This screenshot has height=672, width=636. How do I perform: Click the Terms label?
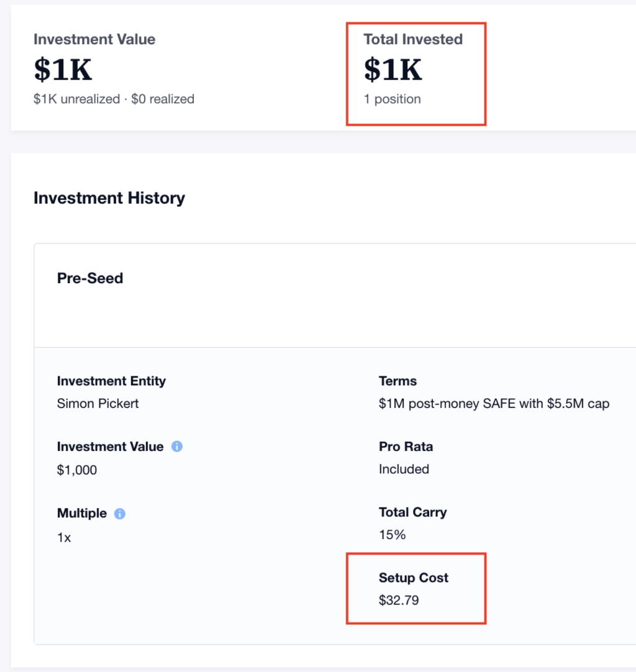397,381
